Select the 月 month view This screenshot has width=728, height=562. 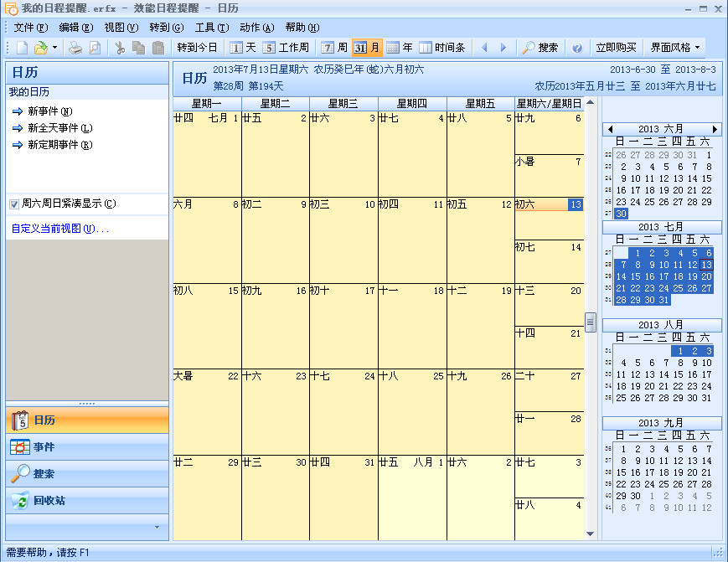367,48
